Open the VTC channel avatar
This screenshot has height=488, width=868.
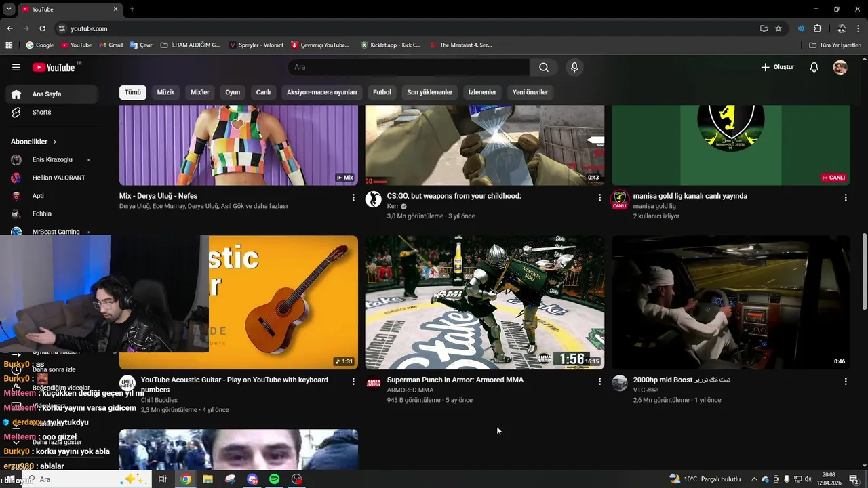coord(620,384)
